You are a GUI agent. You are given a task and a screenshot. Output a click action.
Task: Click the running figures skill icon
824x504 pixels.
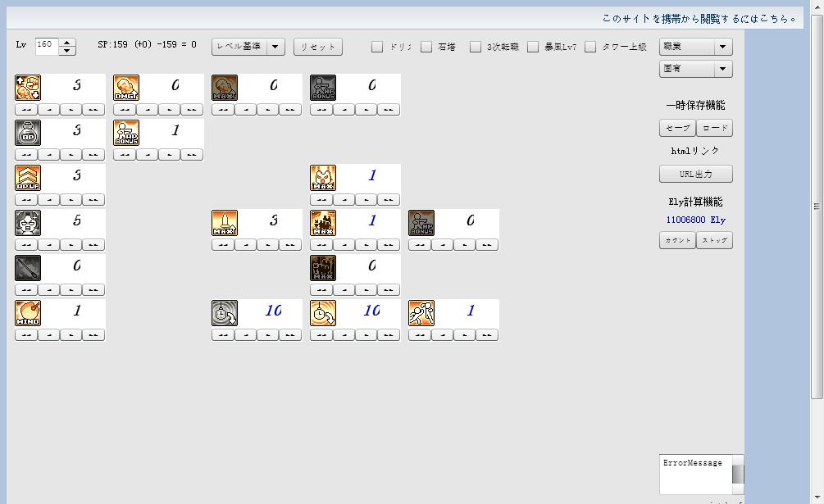click(421, 313)
